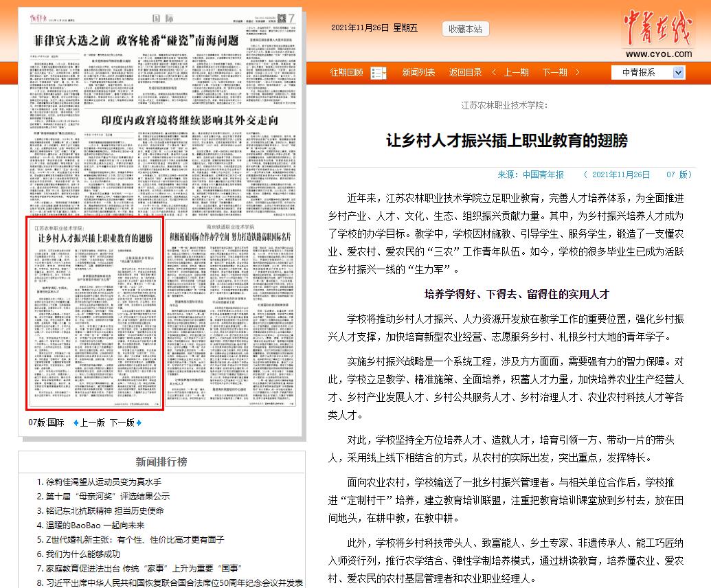Click the 收藏本站 button

(465, 29)
